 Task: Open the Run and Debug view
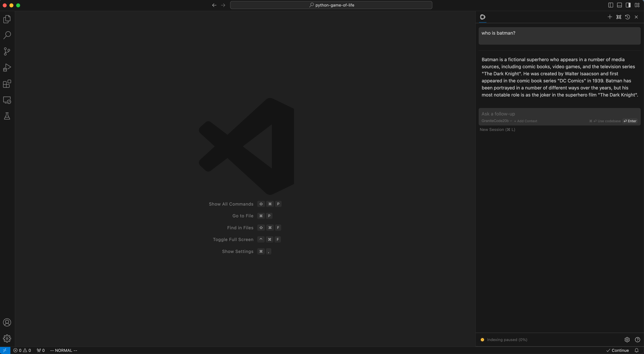point(7,68)
